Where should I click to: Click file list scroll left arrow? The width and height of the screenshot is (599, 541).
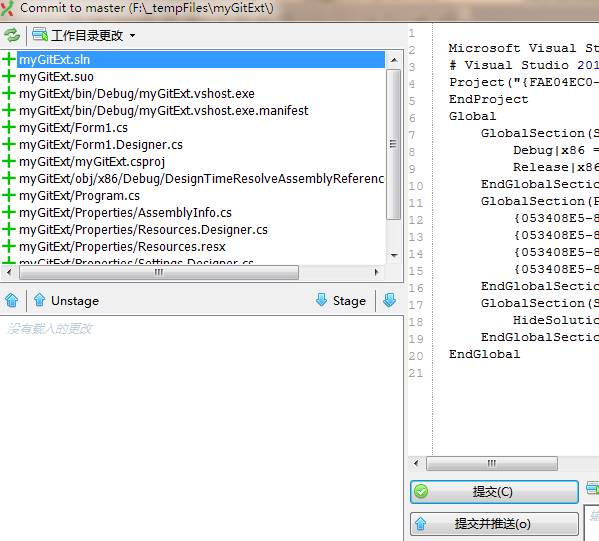[8, 272]
